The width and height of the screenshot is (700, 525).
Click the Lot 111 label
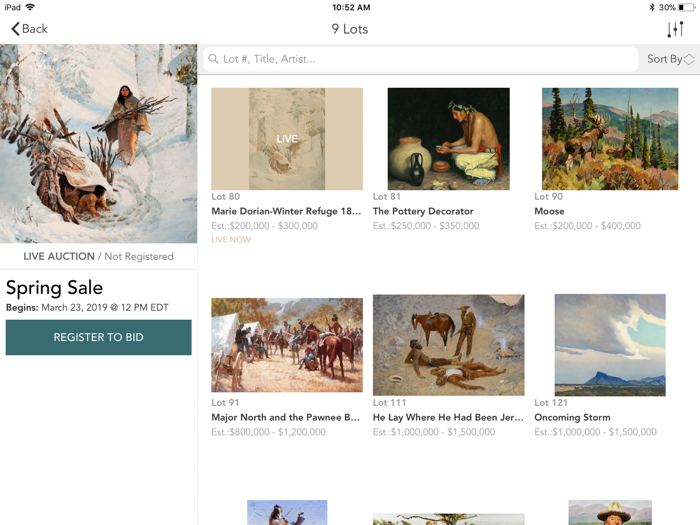pos(389,403)
